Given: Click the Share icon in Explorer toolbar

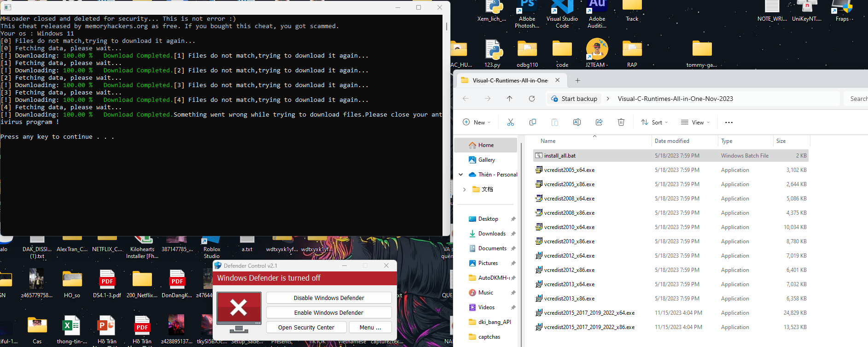Looking at the screenshot, I should click(599, 122).
